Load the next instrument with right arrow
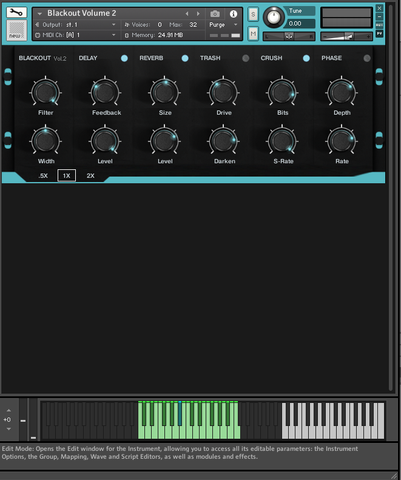Image resolution: width=401 pixels, height=480 pixels. tap(198, 14)
